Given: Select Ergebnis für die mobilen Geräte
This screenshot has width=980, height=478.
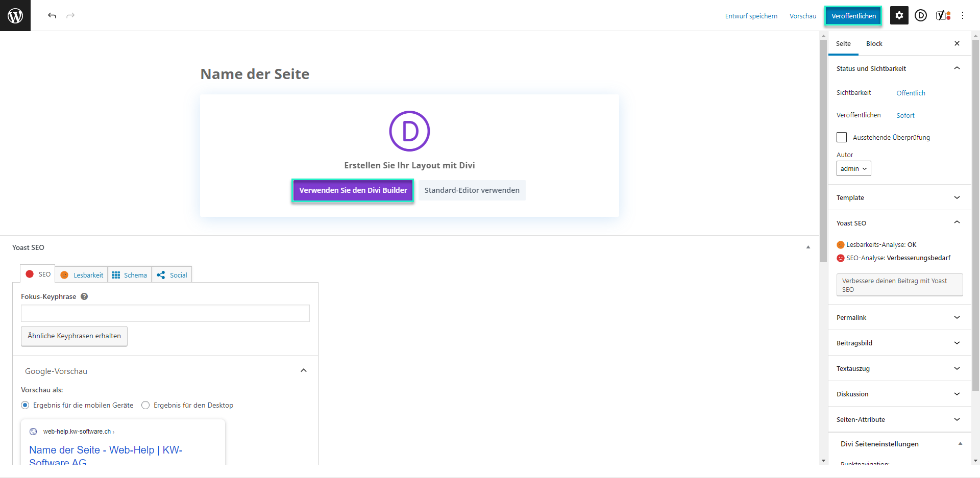Looking at the screenshot, I should pos(25,405).
